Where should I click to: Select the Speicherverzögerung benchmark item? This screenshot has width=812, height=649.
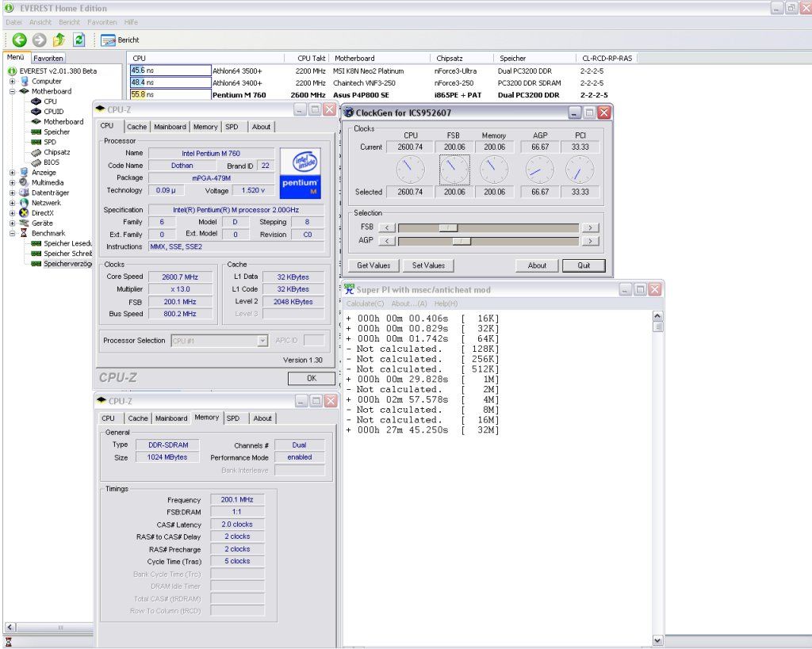click(67, 263)
